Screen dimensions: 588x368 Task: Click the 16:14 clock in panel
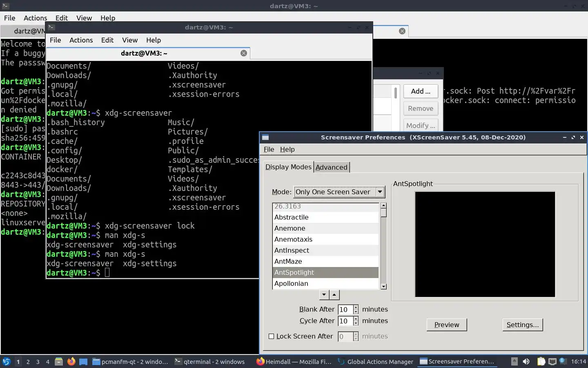tap(578, 361)
